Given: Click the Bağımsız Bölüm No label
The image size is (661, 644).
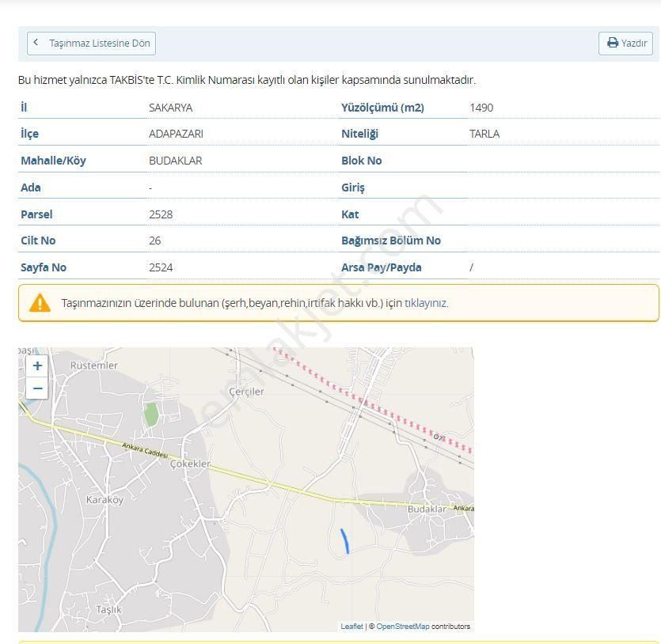Looking at the screenshot, I should pyautogui.click(x=391, y=241).
